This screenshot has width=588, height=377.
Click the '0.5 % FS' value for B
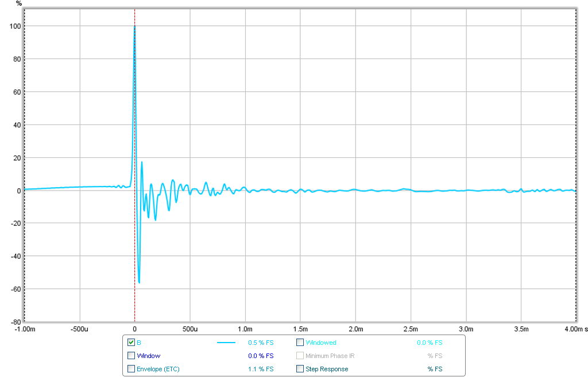click(x=261, y=343)
